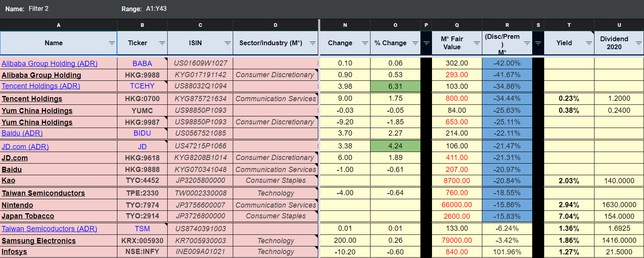Select ticker cell TYO:4452
The image size is (644, 258).
[x=143, y=180]
